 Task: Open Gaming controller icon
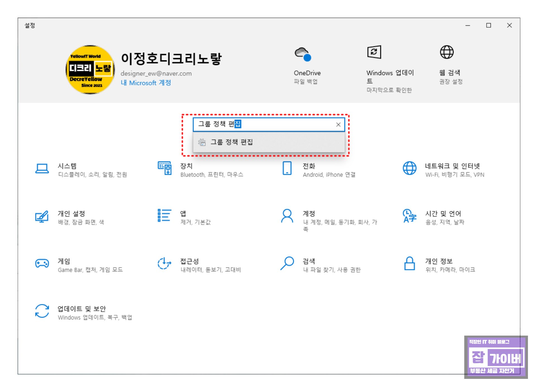click(x=42, y=263)
